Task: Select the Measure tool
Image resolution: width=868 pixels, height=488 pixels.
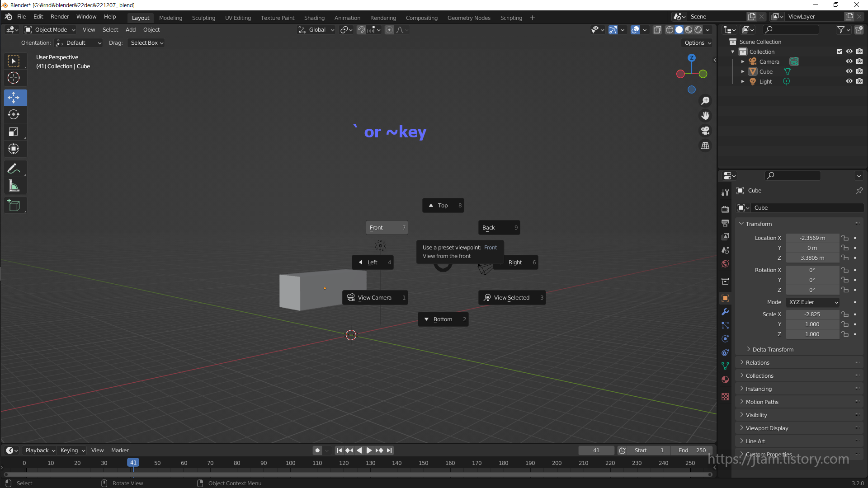Action: point(14,186)
